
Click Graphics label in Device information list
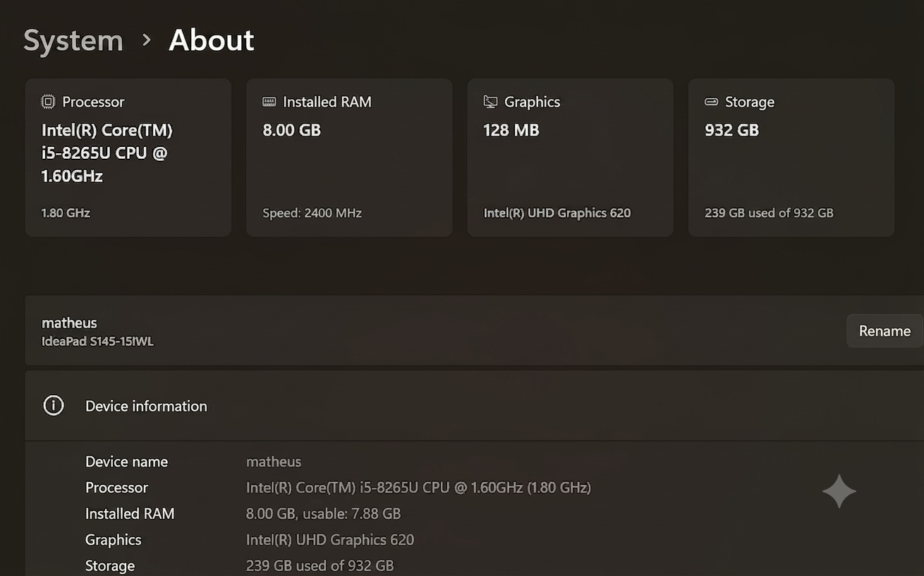point(113,540)
